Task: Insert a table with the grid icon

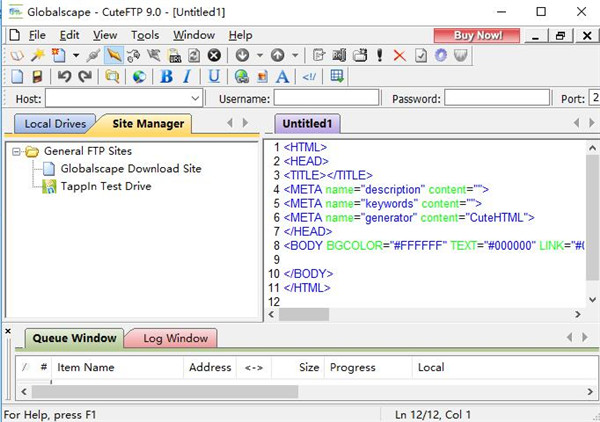Action: (x=337, y=76)
